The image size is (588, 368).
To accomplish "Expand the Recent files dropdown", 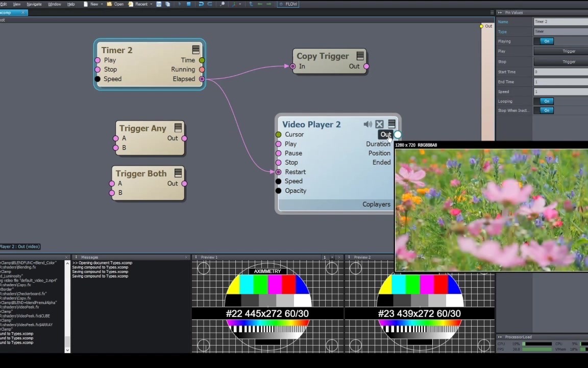I will [x=152, y=4].
